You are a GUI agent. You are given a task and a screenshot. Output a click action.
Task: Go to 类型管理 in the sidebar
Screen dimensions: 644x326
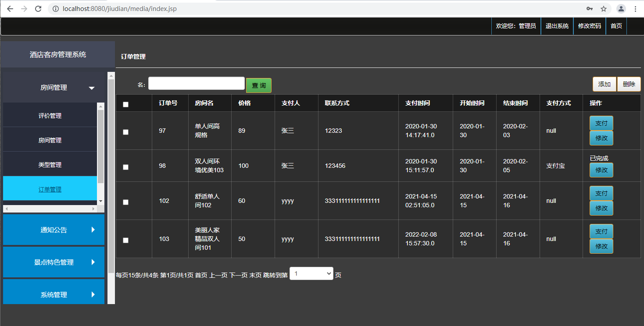point(50,165)
